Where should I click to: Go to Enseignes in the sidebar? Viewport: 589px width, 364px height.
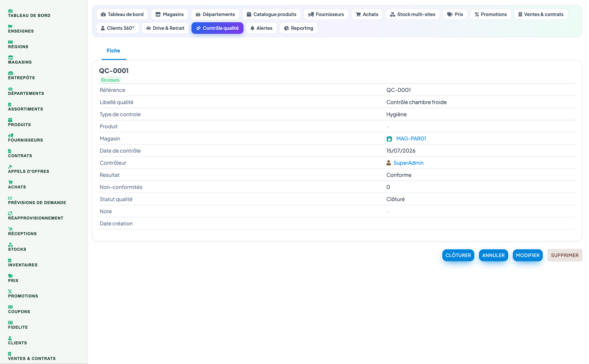(x=21, y=31)
